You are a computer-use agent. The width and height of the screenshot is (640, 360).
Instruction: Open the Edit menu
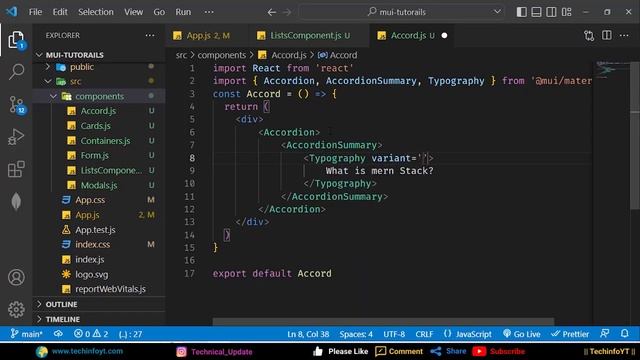tap(60, 12)
